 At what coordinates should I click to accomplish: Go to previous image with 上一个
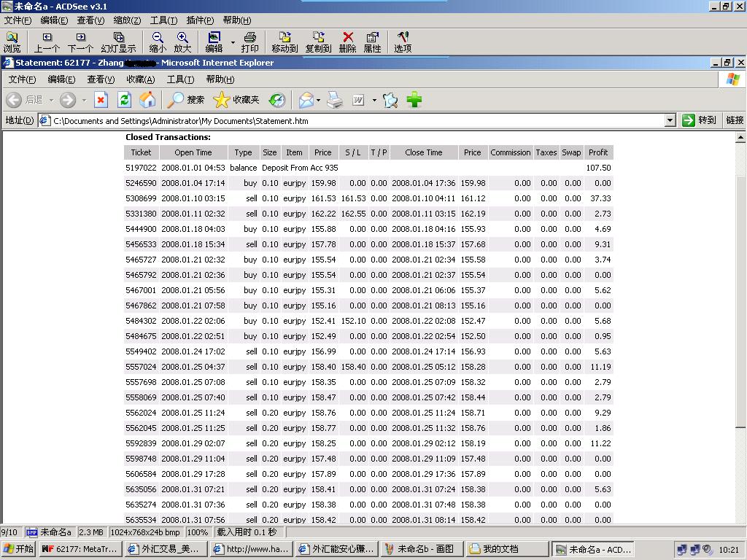pos(47,42)
